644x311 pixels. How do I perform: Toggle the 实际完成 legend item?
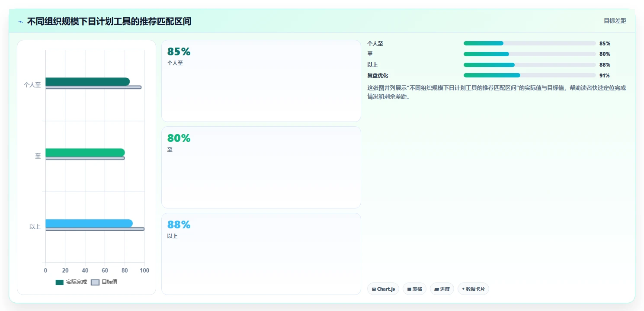[x=71, y=282]
